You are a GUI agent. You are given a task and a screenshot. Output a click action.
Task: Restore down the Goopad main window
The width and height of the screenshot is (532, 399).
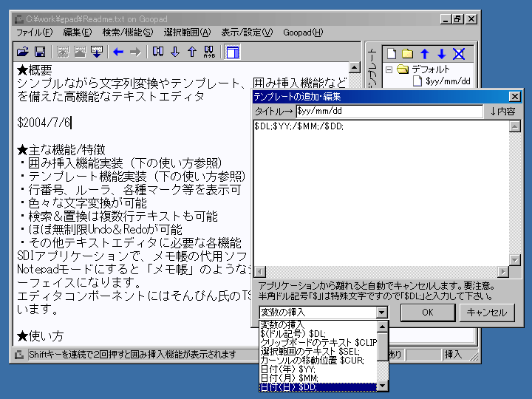(x=457, y=19)
